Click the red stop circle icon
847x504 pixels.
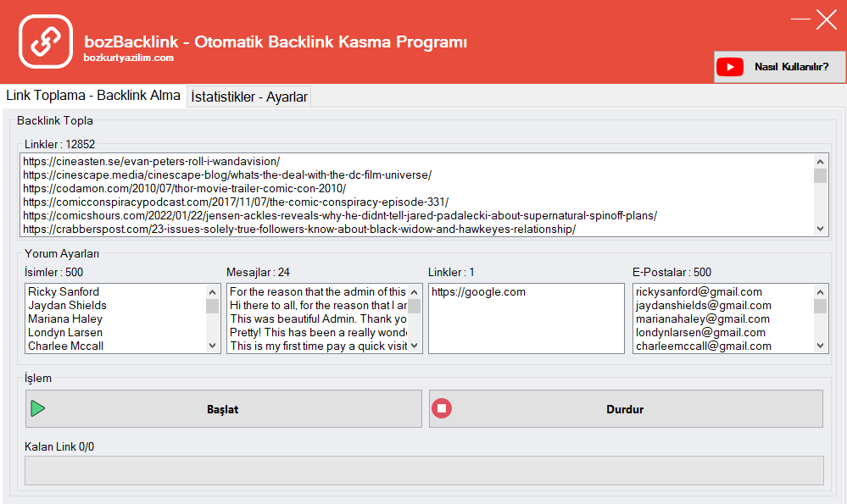pyautogui.click(x=442, y=408)
